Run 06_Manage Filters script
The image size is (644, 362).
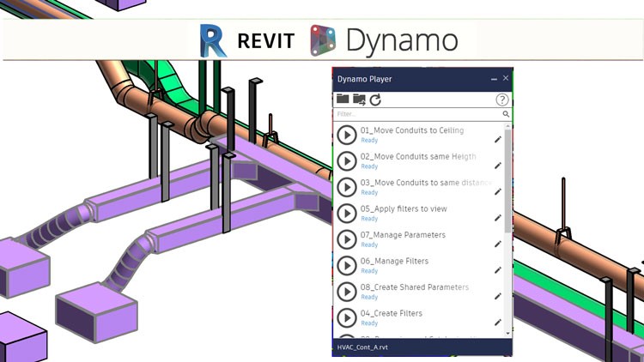coord(347,266)
